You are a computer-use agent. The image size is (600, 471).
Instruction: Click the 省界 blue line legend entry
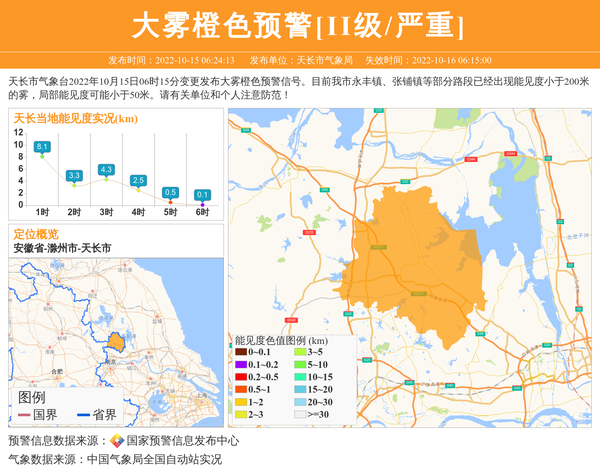[x=96, y=415]
